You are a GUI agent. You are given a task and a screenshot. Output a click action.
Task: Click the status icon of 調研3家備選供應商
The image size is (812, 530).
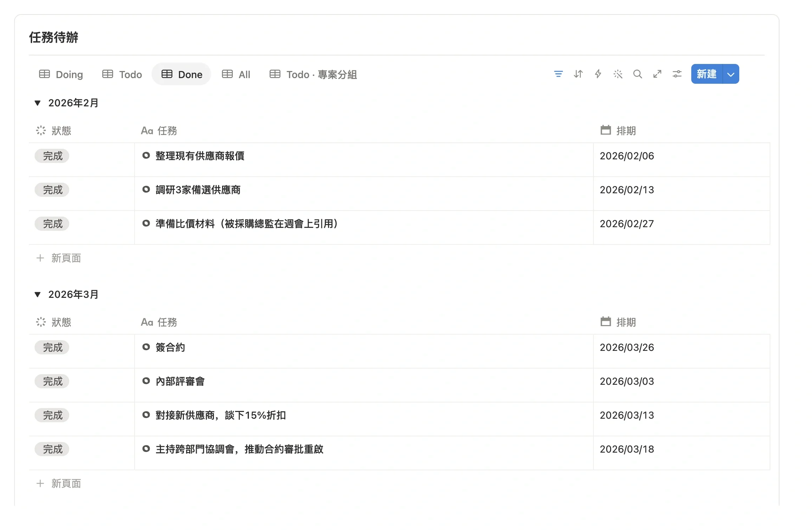pyautogui.click(x=146, y=189)
